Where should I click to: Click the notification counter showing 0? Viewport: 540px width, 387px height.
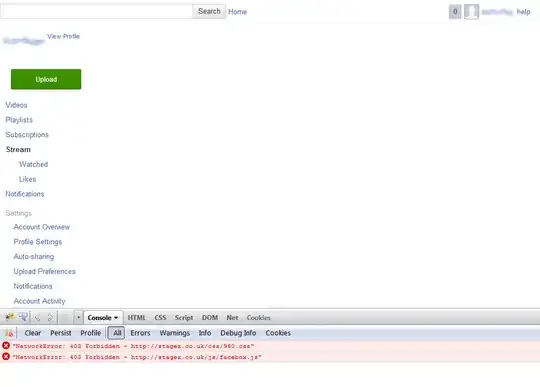pyautogui.click(x=455, y=12)
